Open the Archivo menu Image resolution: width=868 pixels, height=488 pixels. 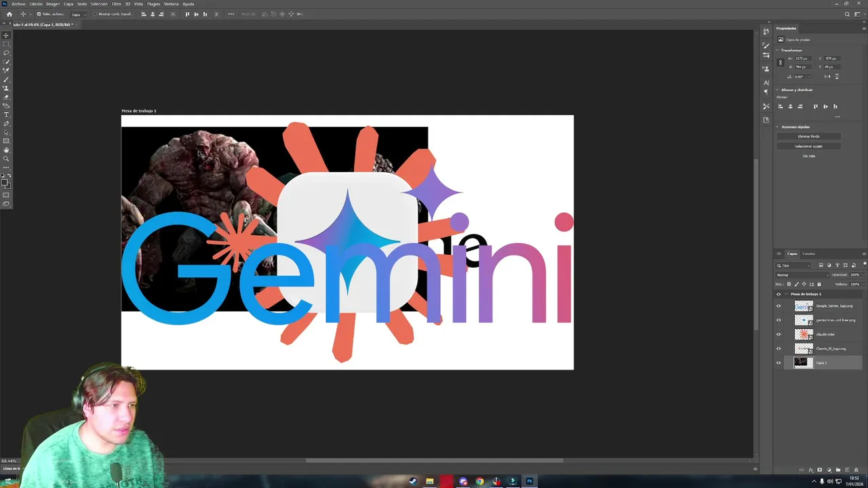18,4
